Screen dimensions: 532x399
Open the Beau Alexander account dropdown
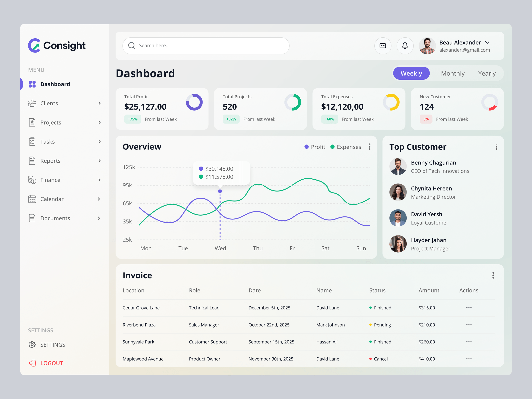pyautogui.click(x=487, y=43)
